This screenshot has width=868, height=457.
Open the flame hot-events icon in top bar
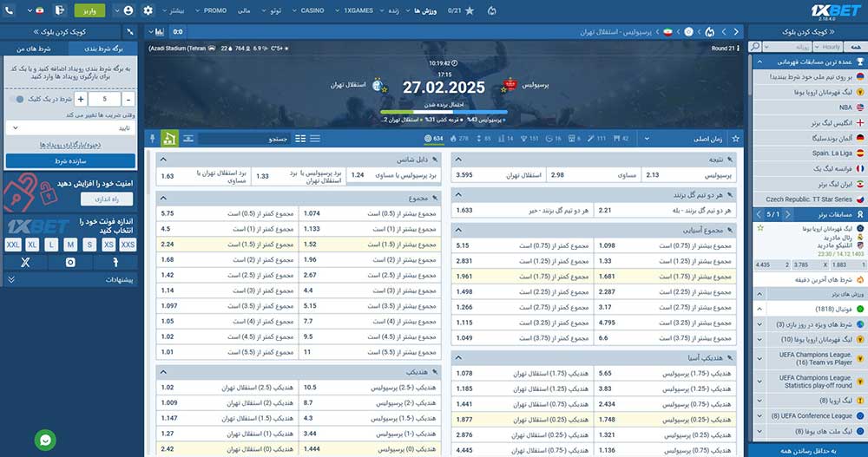pyautogui.click(x=492, y=10)
